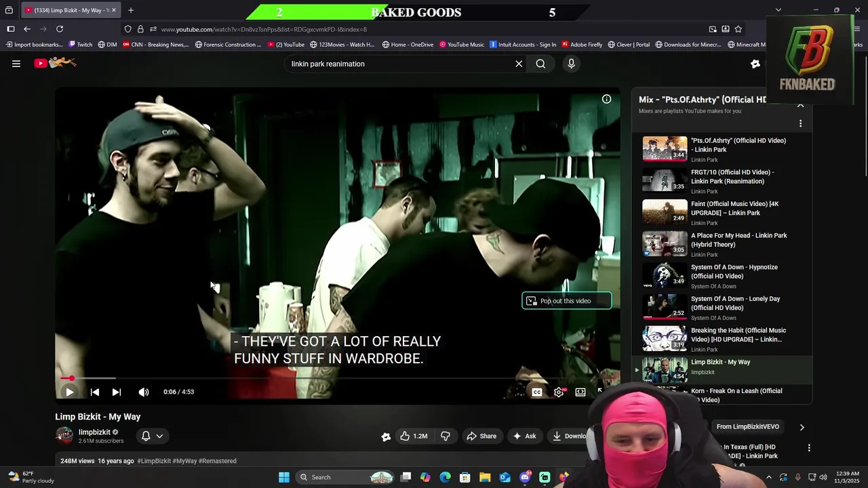This screenshot has height=488, width=868.
Task: Download the video
Action: [570, 436]
